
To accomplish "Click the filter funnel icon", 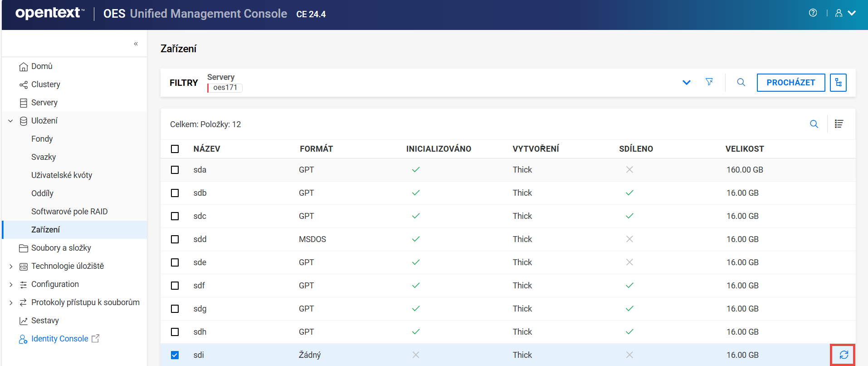I will [709, 82].
